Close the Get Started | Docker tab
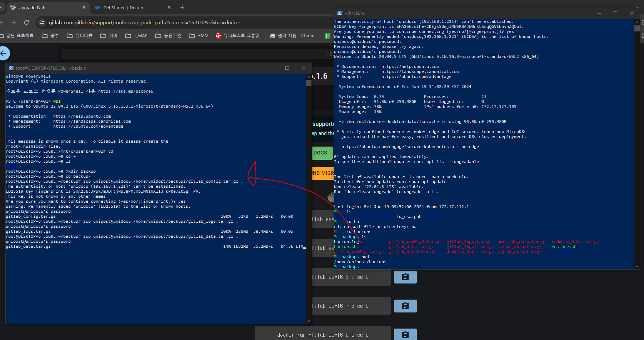 [x=169, y=7]
